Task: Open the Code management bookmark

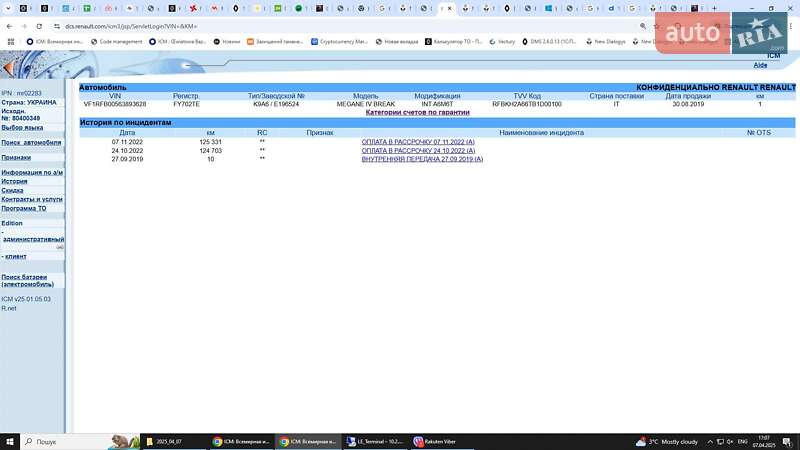Action: pyautogui.click(x=117, y=42)
